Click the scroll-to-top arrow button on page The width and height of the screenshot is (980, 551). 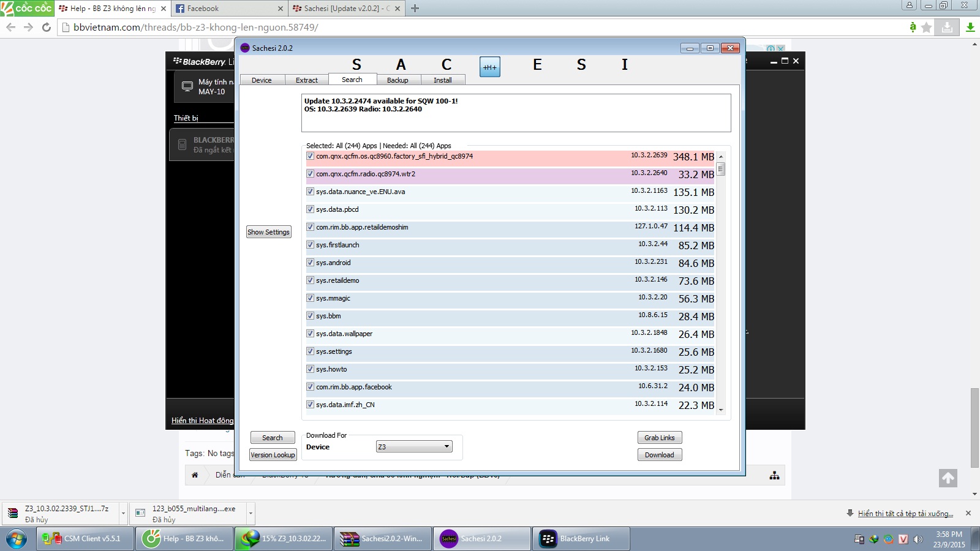coord(948,478)
